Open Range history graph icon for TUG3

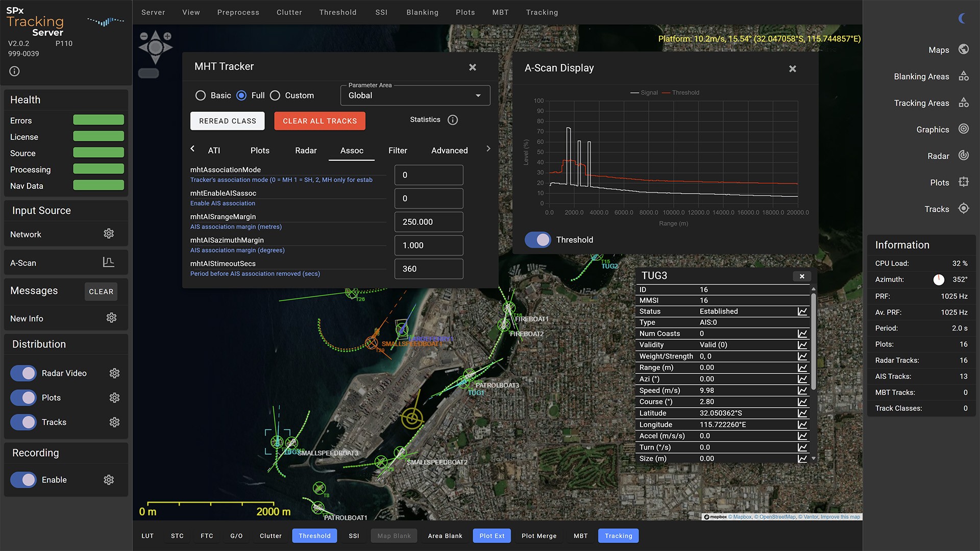(x=802, y=368)
